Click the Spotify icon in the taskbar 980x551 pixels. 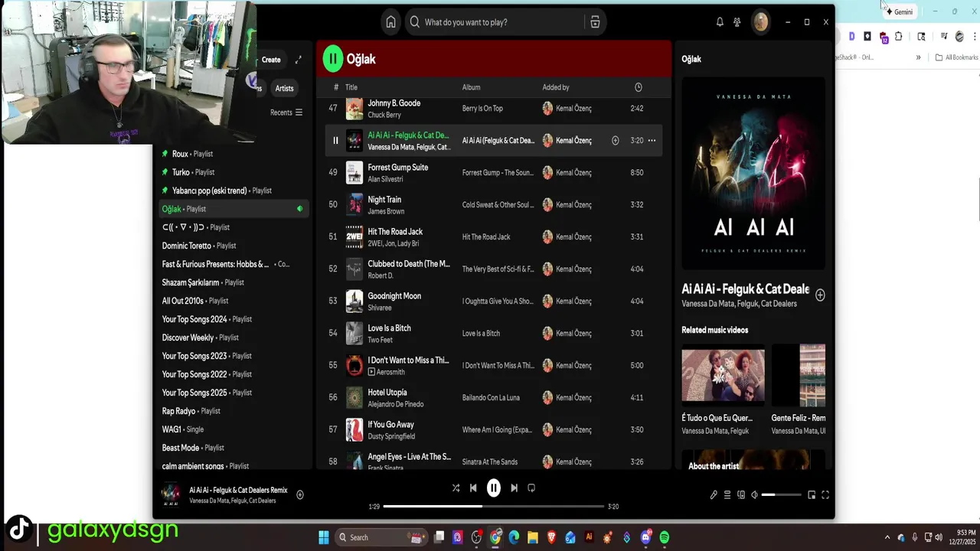click(664, 537)
